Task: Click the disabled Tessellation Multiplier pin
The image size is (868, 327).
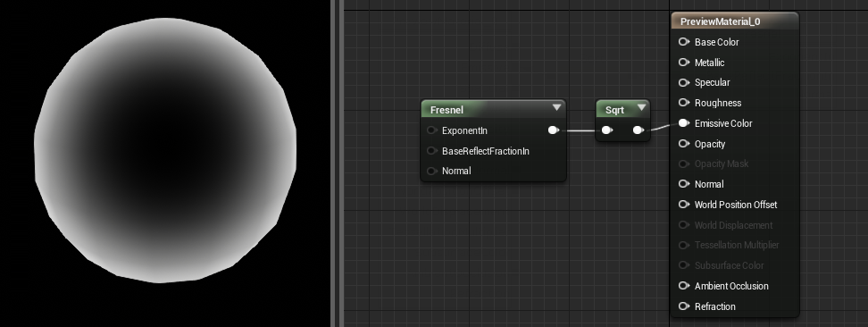Action: (x=684, y=245)
